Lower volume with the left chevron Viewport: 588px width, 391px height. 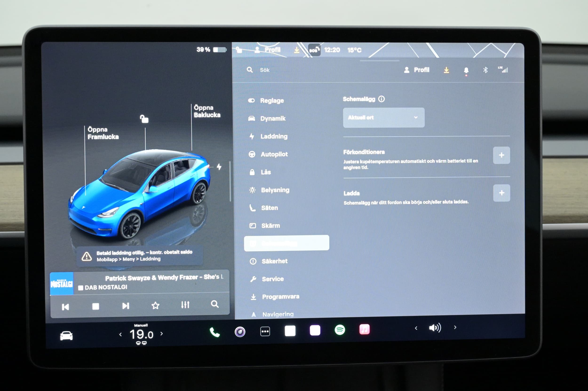pyautogui.click(x=416, y=328)
